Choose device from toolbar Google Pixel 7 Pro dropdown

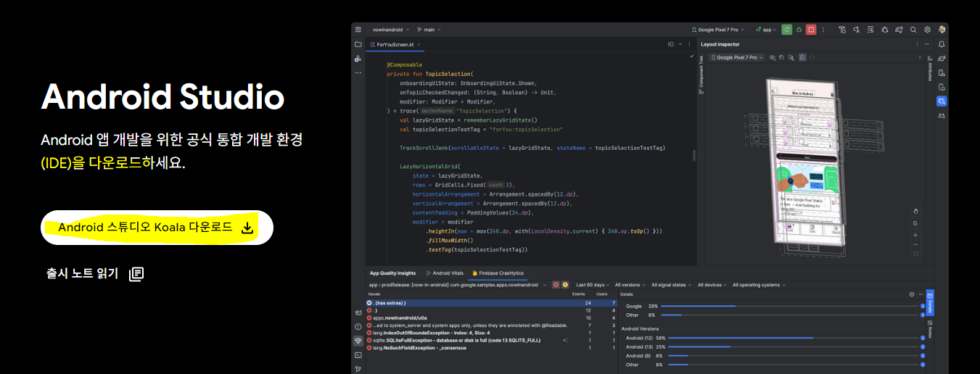pyautogui.click(x=718, y=30)
